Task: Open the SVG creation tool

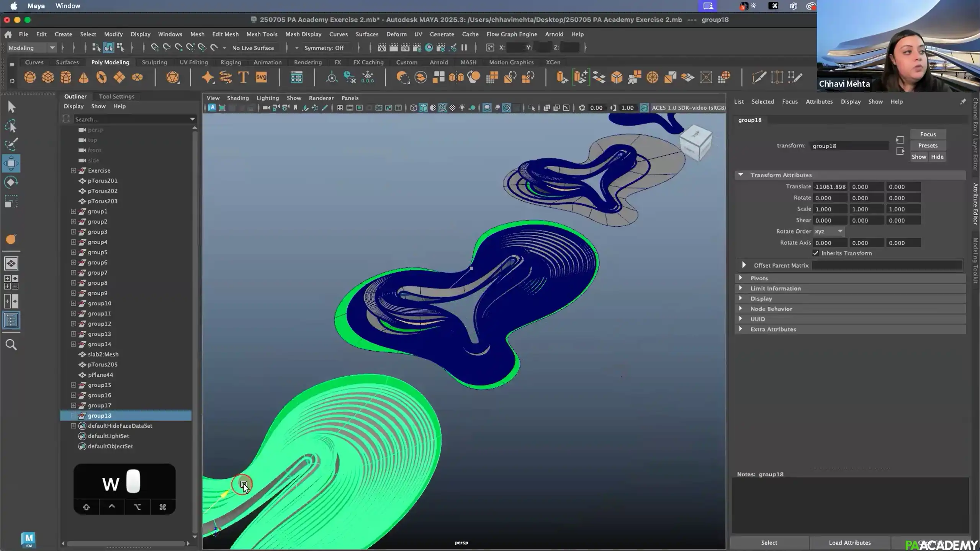Action: click(261, 77)
